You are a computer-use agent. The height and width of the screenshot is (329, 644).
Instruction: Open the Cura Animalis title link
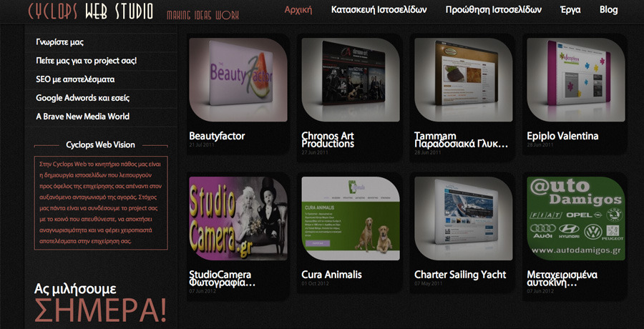pos(331,275)
